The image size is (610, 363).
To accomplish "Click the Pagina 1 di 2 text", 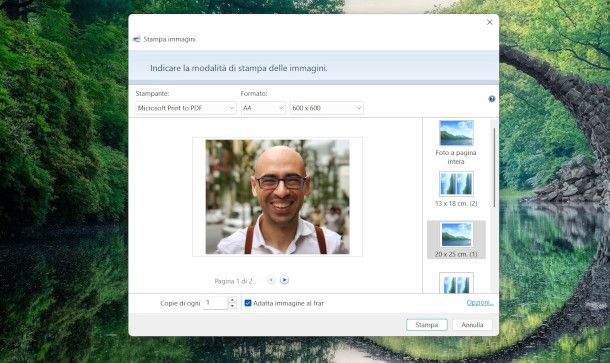I will point(233,281).
